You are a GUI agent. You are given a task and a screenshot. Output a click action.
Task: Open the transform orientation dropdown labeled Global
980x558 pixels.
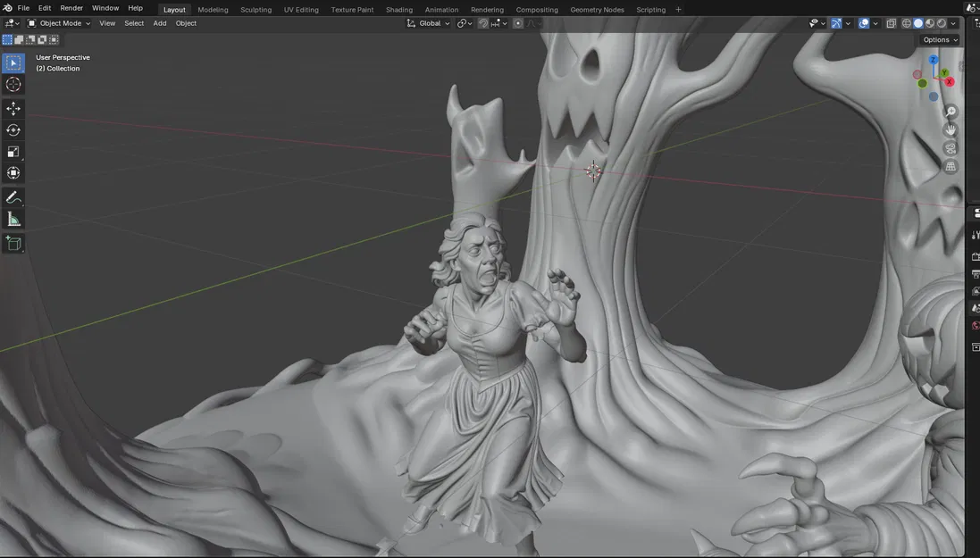coord(429,23)
